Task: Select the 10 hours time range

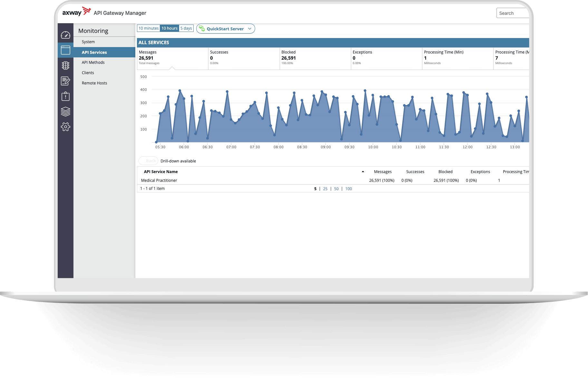Action: (169, 28)
